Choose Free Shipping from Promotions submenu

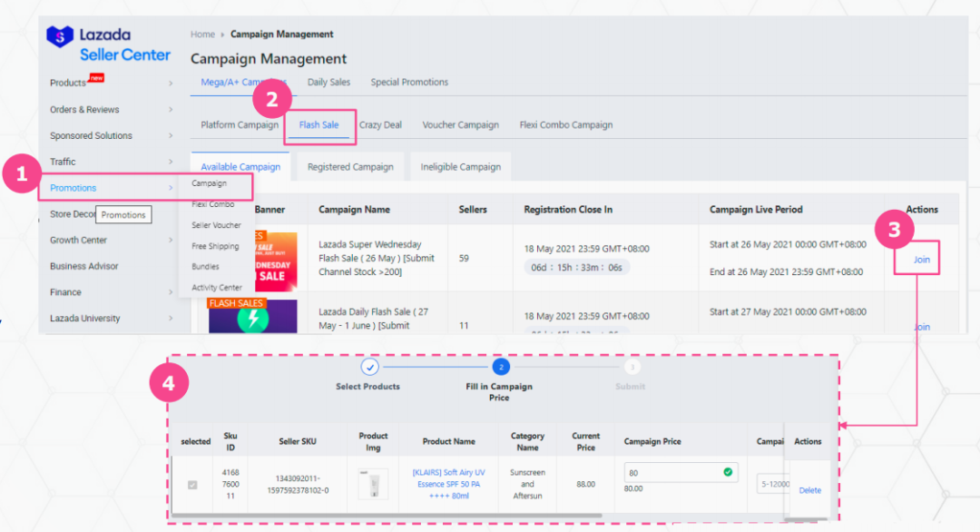click(x=215, y=246)
